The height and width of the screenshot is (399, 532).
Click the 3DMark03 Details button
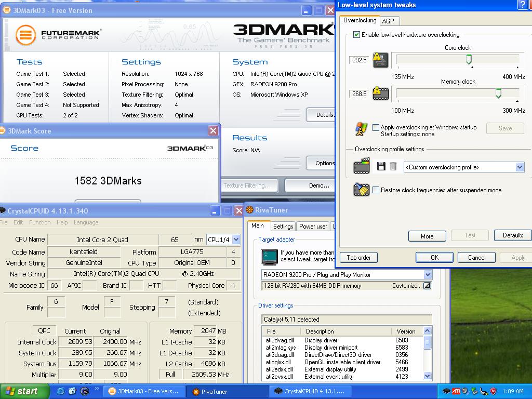pos(320,115)
